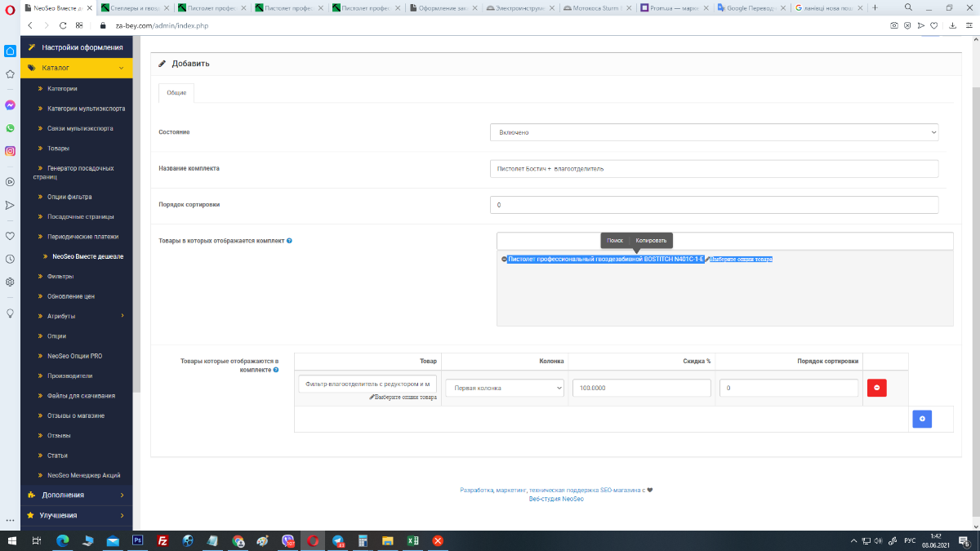Open Посадочные страницы in the sidebar

(80, 216)
